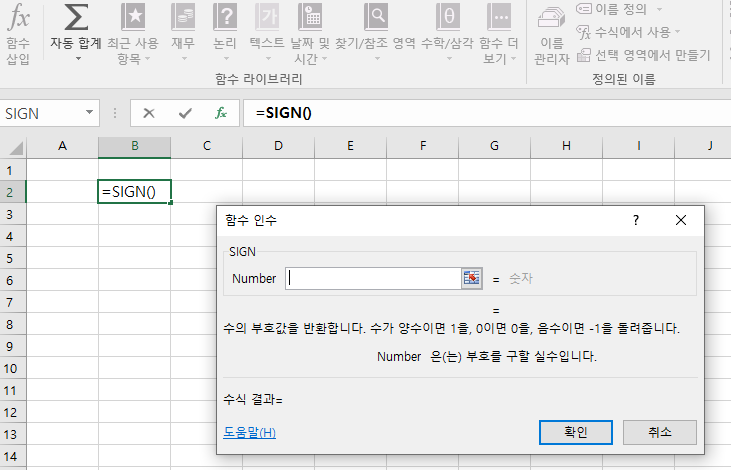Expand the AutoSum dropdown arrow

(x=77, y=58)
